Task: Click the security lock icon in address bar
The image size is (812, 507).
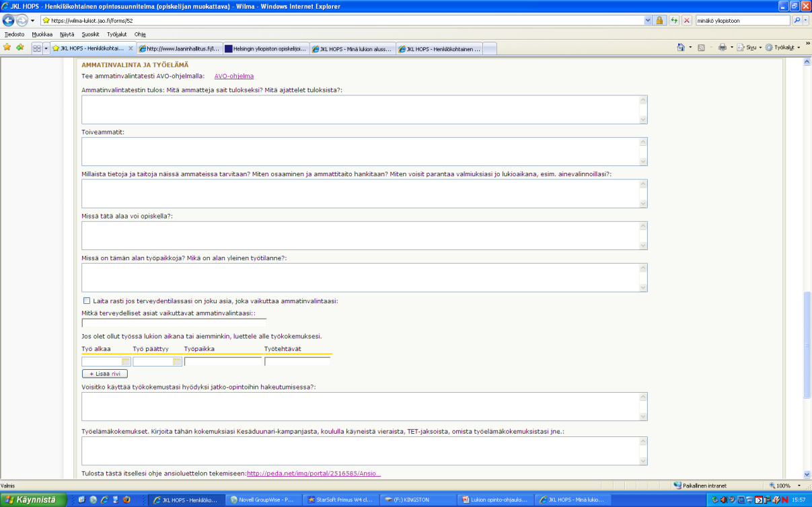Action: (x=660, y=20)
